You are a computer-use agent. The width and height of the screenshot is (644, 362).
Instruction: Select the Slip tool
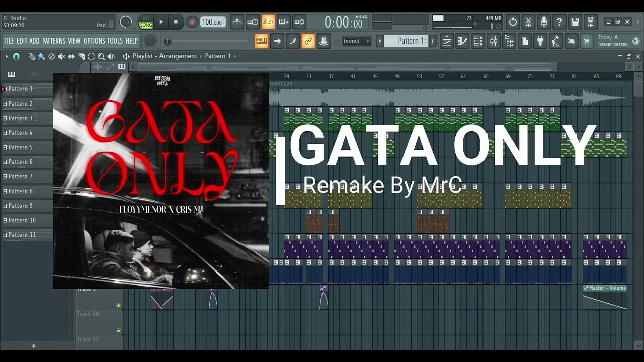coord(71,56)
